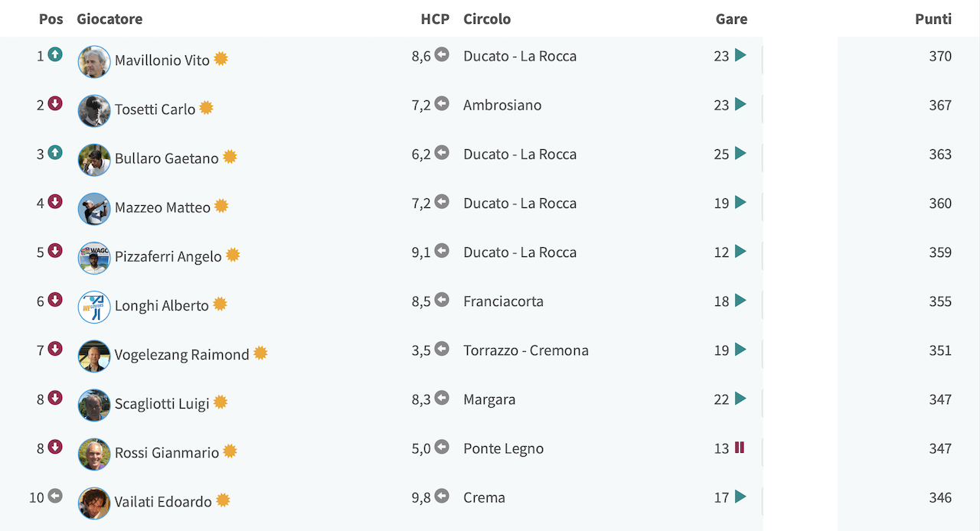Click the orange sun badge next to Mavillonio Vito
This screenshot has height=531, width=980.
pyautogui.click(x=220, y=59)
